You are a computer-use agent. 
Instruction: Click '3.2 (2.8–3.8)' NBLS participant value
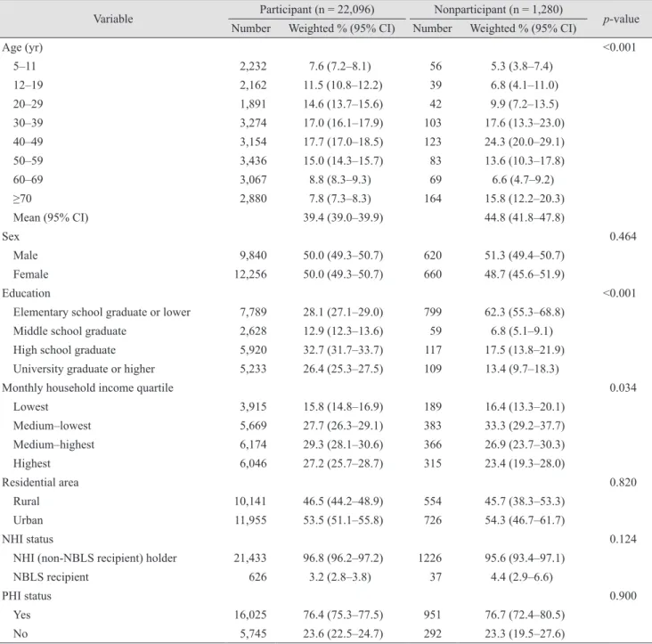click(339, 577)
